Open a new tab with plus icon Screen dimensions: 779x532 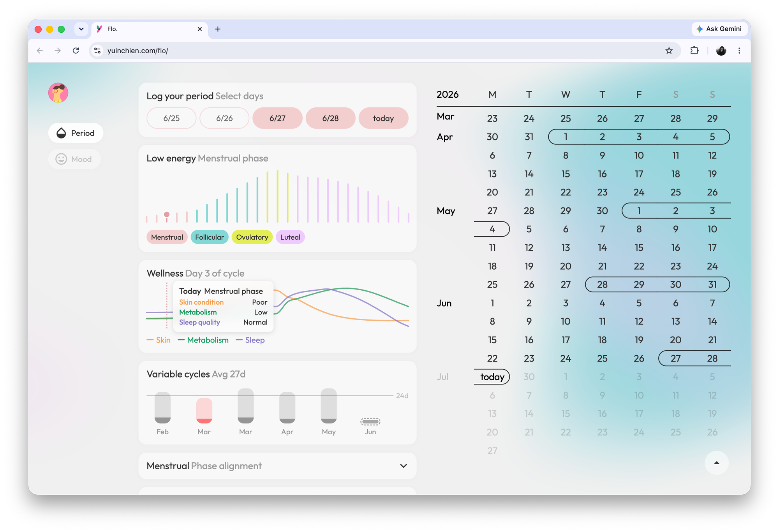(218, 29)
